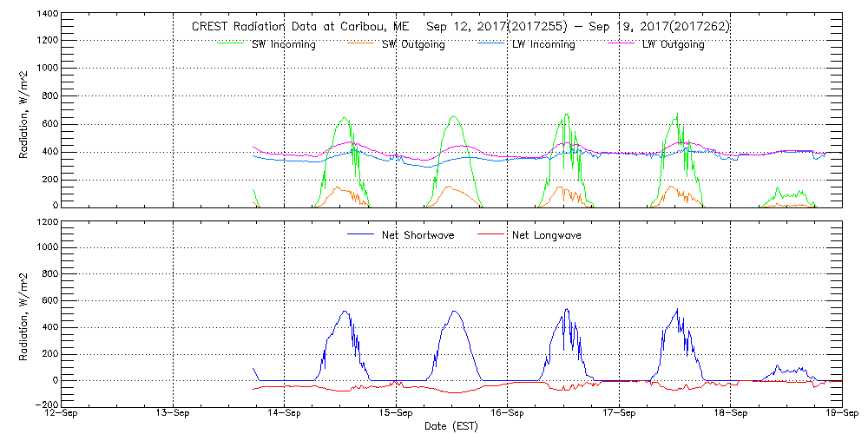Click the blue Net Shortwave legend line

pyautogui.click(x=360, y=234)
